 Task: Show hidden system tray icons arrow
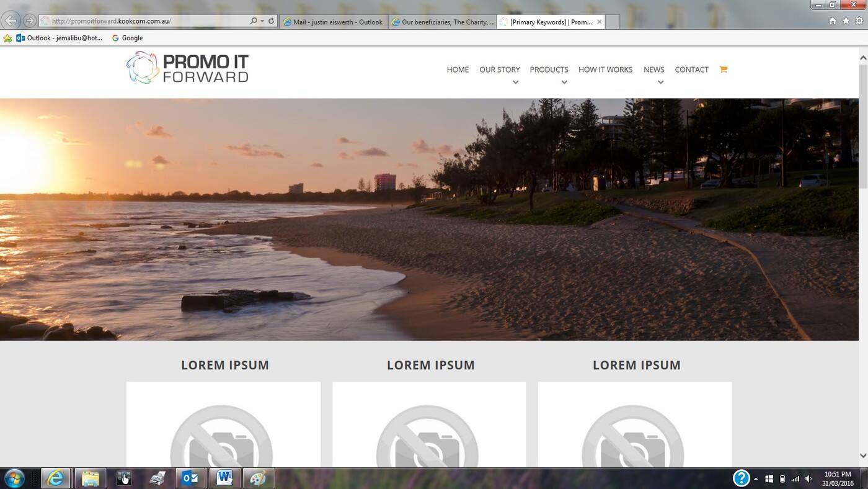pos(756,478)
